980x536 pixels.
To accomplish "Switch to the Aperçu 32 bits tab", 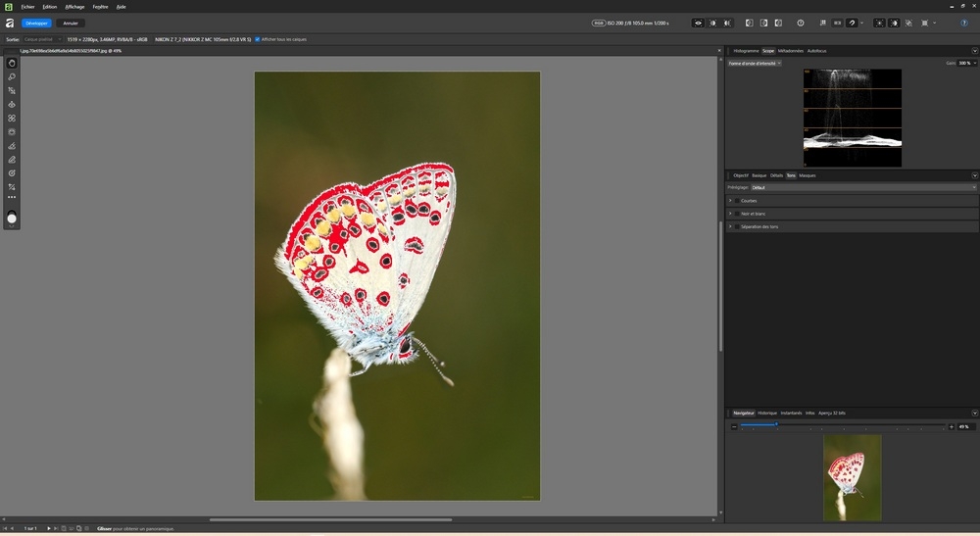I will click(832, 413).
